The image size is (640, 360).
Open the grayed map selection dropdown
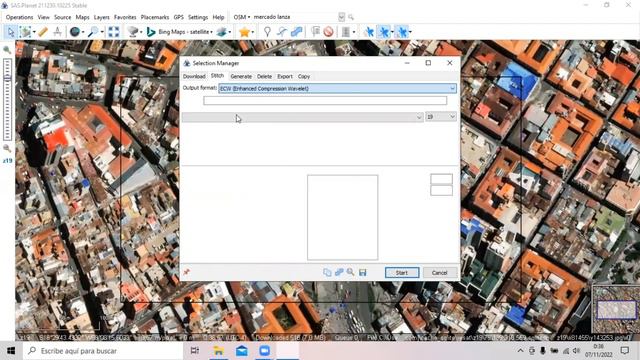click(302, 117)
